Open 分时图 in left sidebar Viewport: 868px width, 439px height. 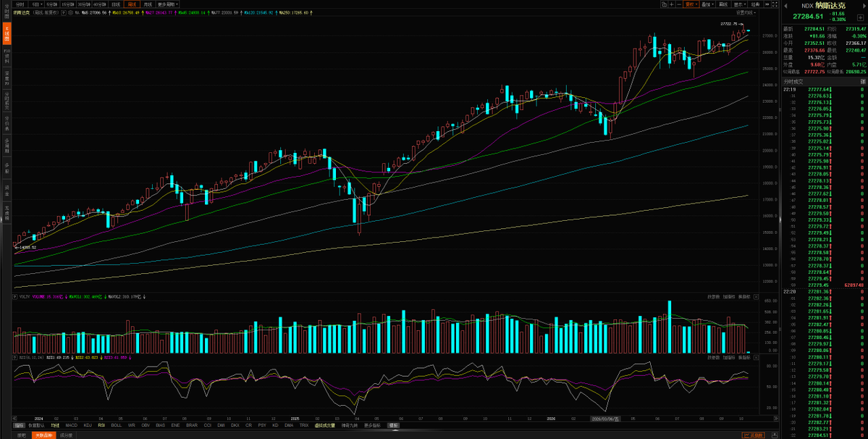coord(7,11)
